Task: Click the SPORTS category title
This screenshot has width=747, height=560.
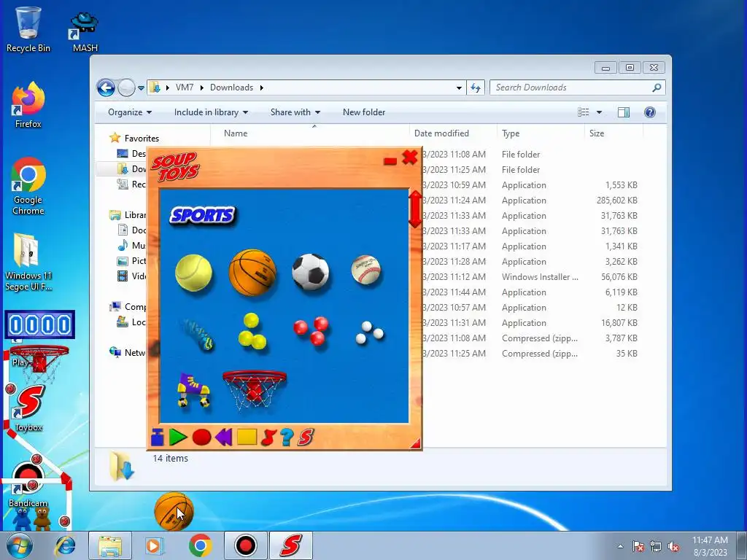Action: coord(203,216)
